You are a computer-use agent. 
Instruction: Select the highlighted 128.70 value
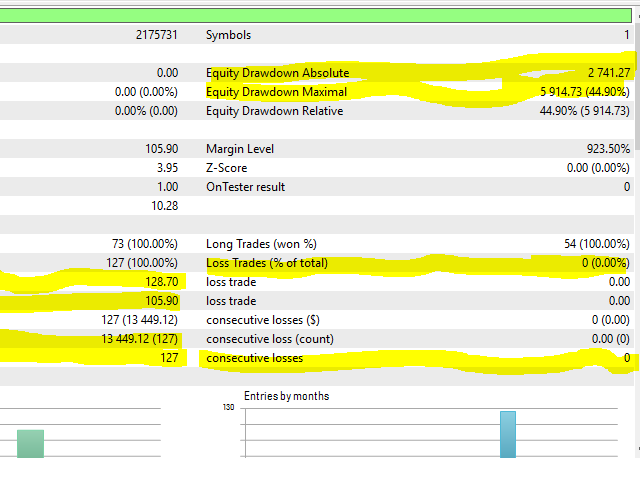coord(160,282)
